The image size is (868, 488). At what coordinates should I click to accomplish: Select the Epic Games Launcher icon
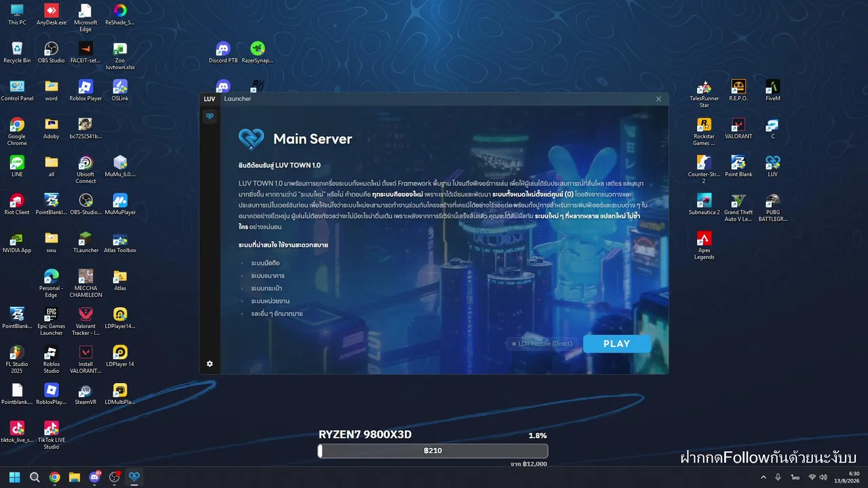tap(52, 321)
